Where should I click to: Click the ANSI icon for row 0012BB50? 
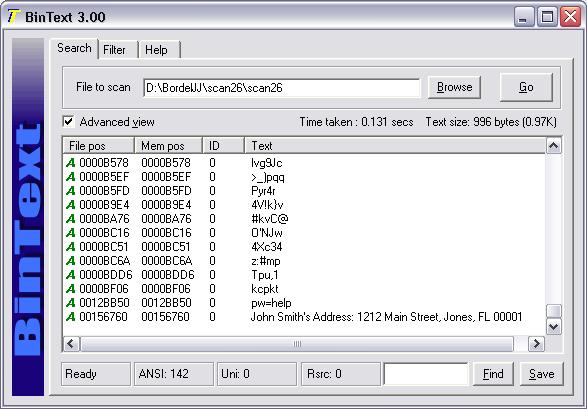tap(70, 303)
